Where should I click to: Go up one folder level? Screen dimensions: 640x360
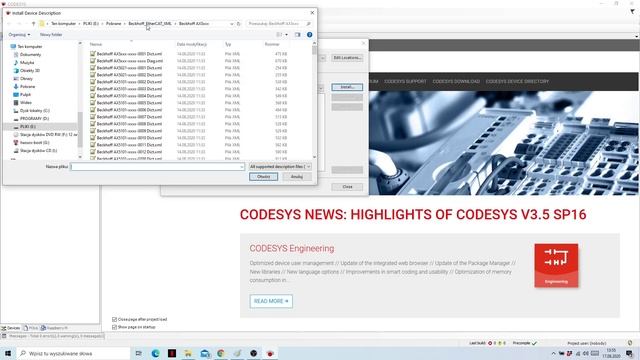point(33,24)
